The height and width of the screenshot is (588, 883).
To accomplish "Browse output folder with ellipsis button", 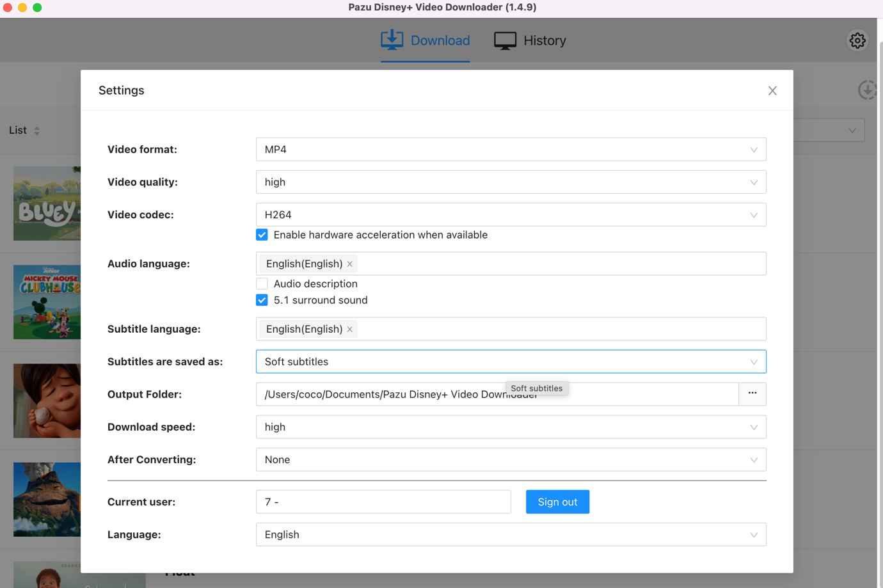I will click(752, 393).
